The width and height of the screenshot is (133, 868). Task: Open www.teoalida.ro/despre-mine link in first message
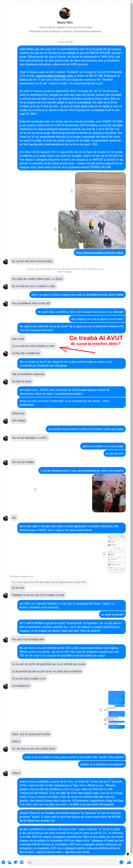[x=55, y=76]
